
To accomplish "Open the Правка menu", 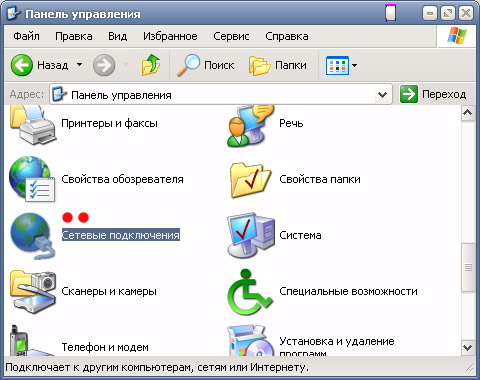I will [x=74, y=36].
